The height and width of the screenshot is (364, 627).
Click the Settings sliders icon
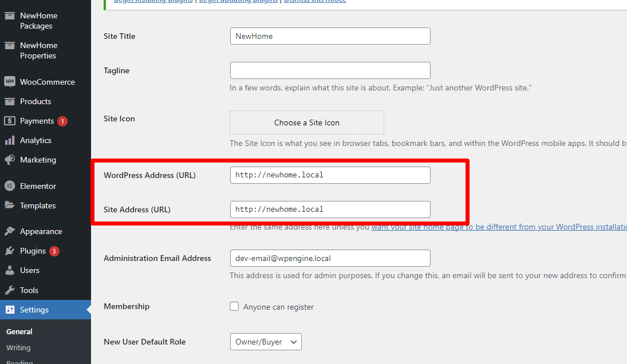pos(10,310)
